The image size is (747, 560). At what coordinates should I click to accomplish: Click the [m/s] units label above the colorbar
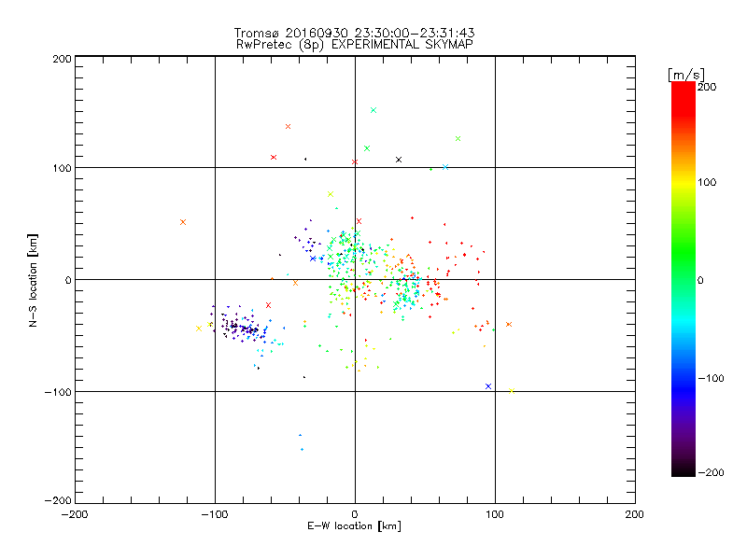point(686,75)
